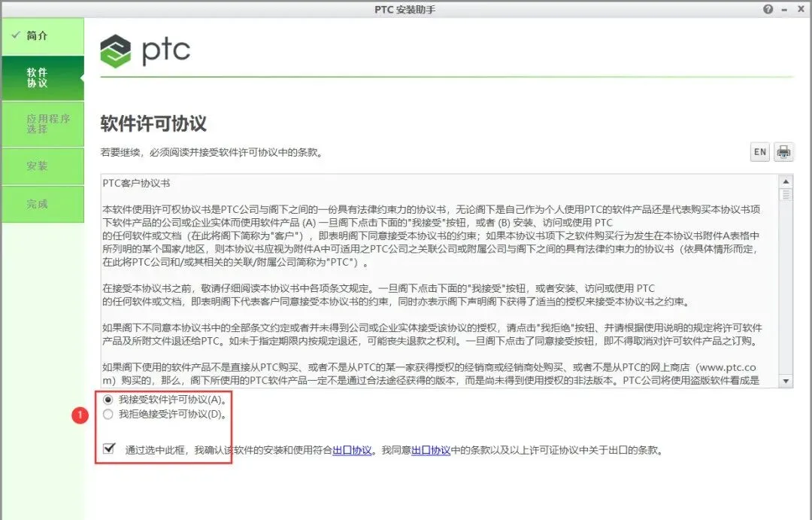This screenshot has width=812, height=520.
Task: Select 我拒绝接受许可协议(D) radio button
Action: click(108, 414)
